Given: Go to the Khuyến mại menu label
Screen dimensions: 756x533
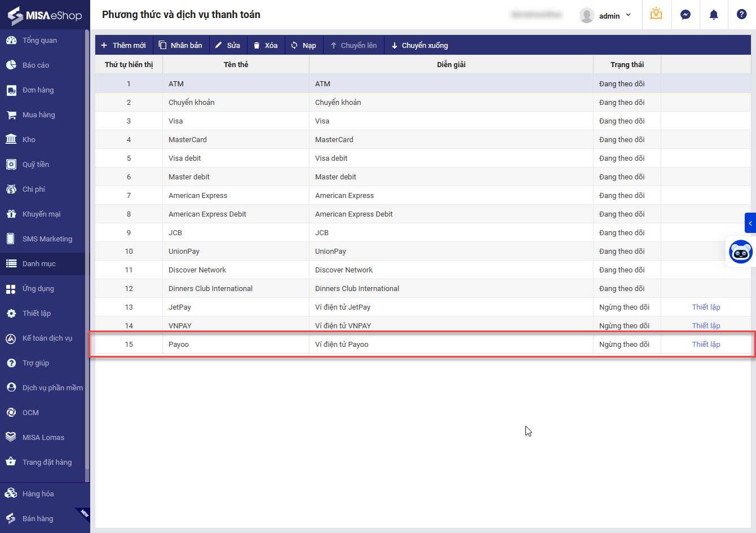Looking at the screenshot, I should coord(42,214).
